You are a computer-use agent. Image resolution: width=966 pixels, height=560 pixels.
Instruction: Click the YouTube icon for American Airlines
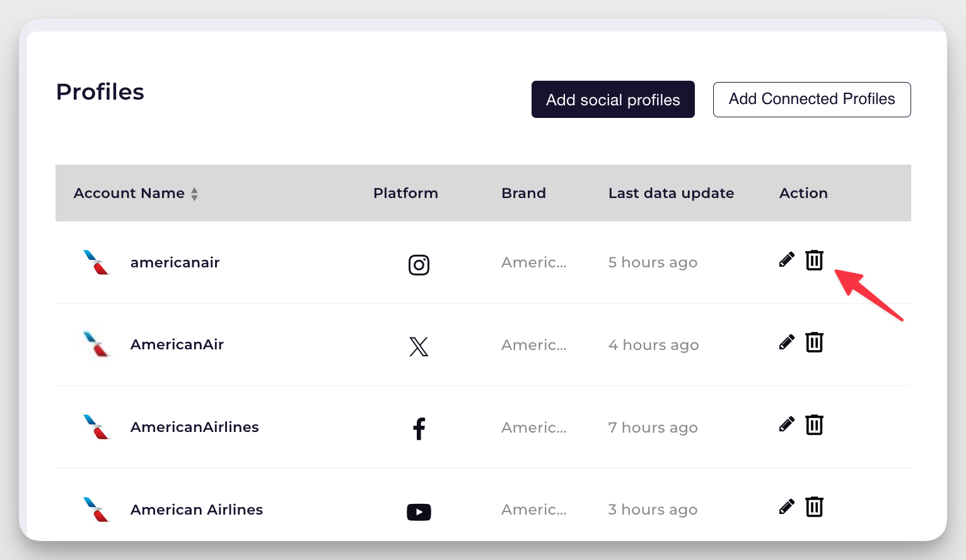(419, 511)
